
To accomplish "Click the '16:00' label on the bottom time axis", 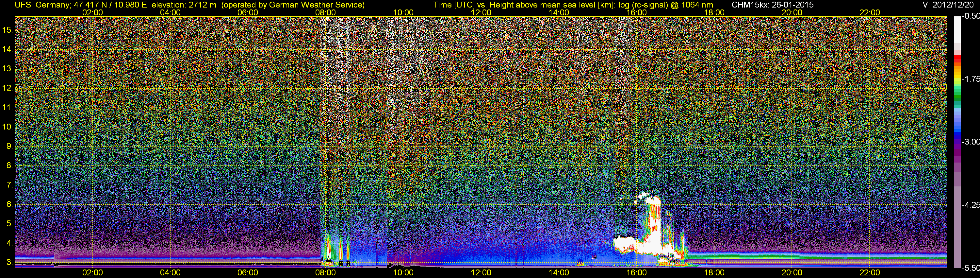I will pos(636,273).
